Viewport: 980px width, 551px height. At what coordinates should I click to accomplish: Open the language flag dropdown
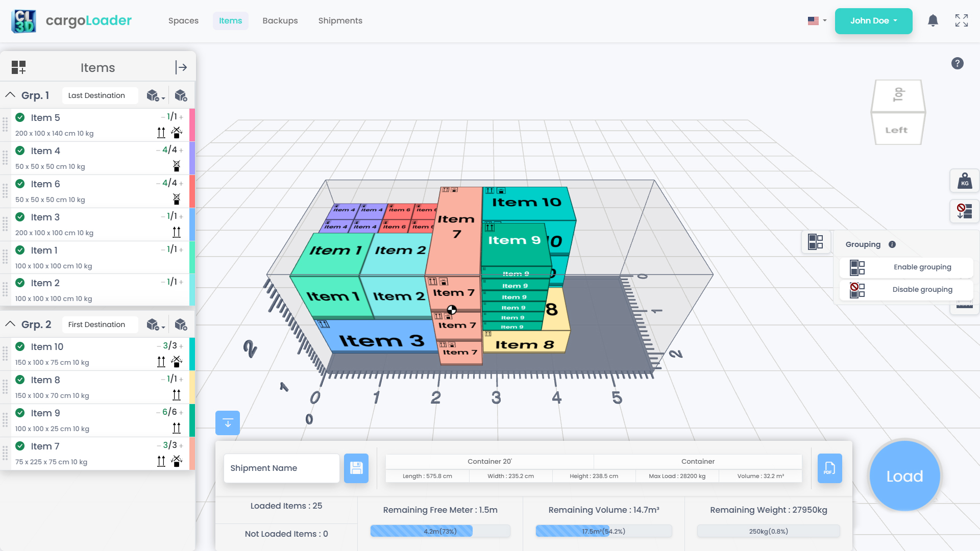pos(817,21)
